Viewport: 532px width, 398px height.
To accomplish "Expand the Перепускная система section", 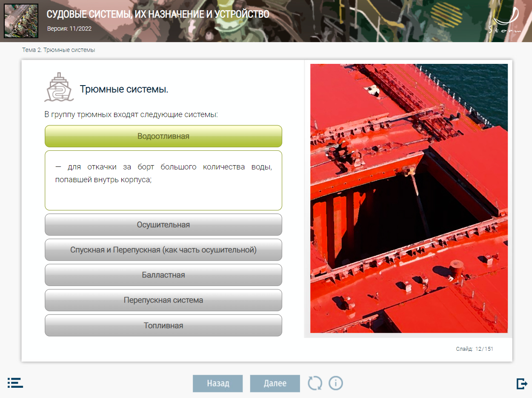I will pos(163,300).
